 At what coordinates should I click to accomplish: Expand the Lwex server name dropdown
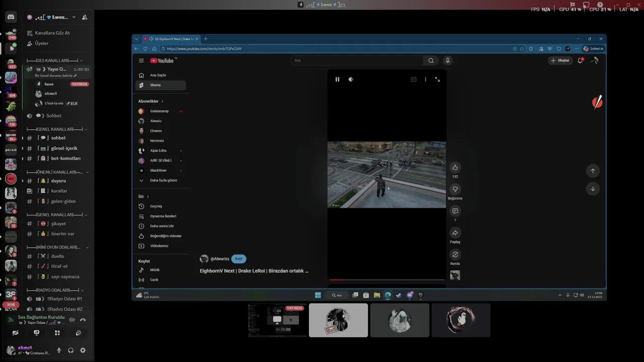click(74, 17)
